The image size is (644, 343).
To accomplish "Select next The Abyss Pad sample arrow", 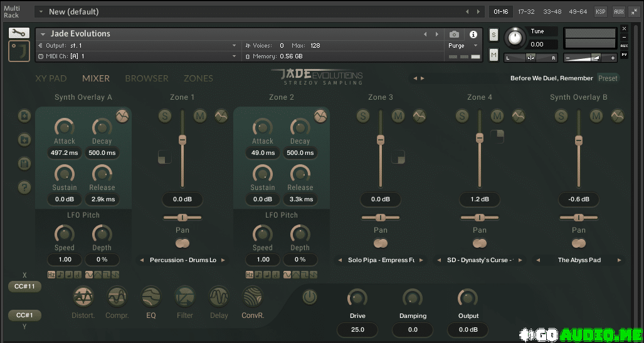I will [x=620, y=260].
